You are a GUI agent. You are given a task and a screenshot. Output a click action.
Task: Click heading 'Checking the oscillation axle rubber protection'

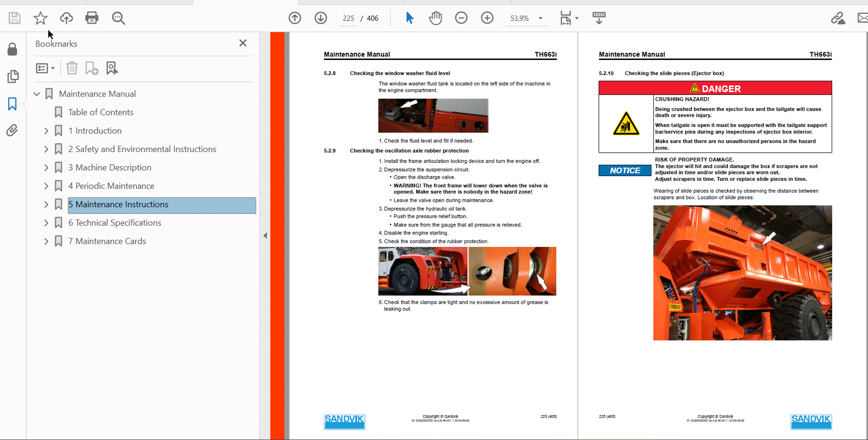tap(409, 151)
